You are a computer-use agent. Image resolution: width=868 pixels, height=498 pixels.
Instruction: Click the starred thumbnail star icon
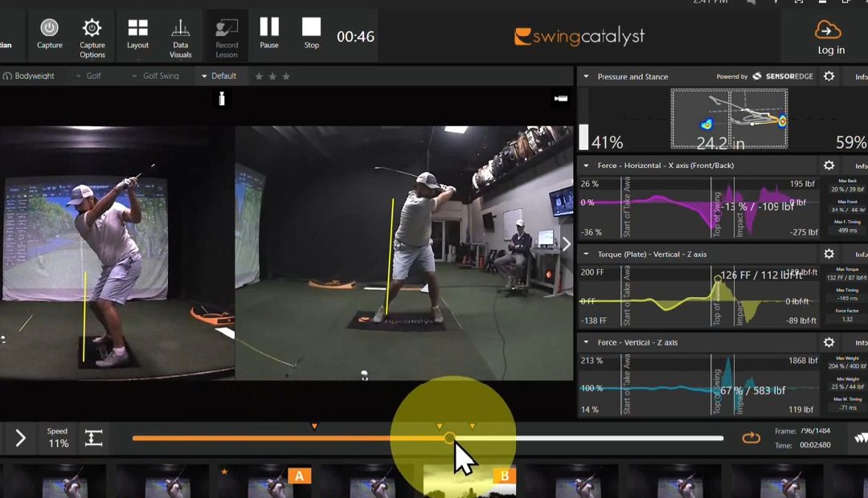tap(224, 471)
